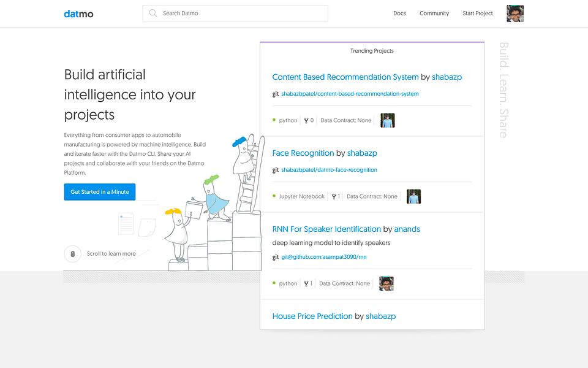Select Start Project in the header
This screenshot has width=588, height=368.
point(477,13)
